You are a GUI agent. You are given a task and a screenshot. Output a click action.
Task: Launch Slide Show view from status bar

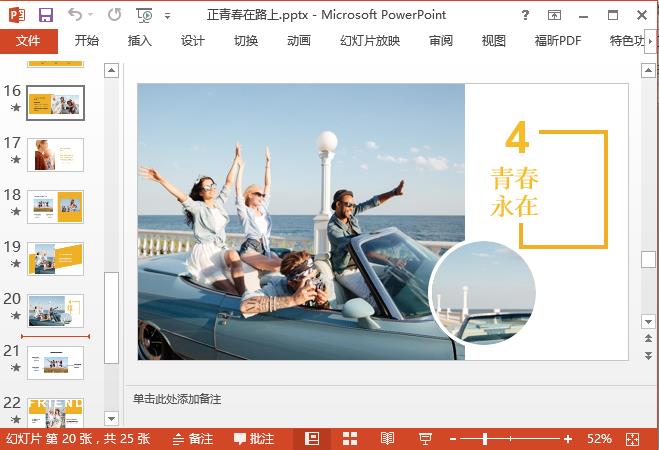tap(425, 439)
